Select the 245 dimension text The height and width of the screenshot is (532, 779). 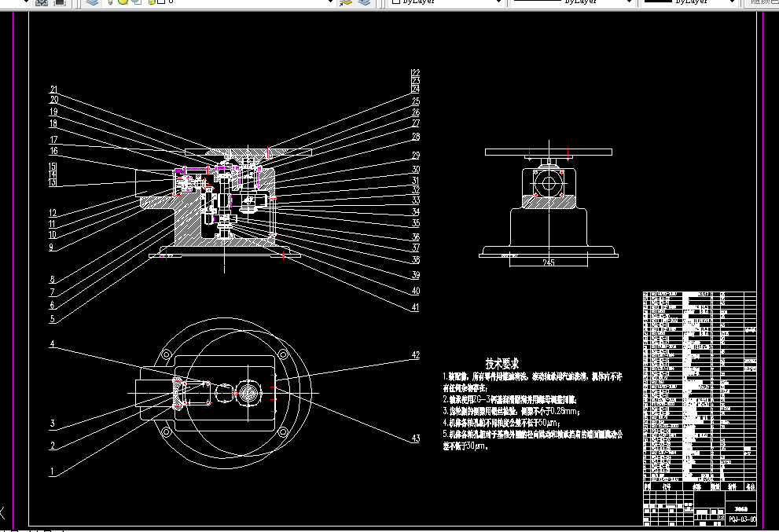[549, 262]
